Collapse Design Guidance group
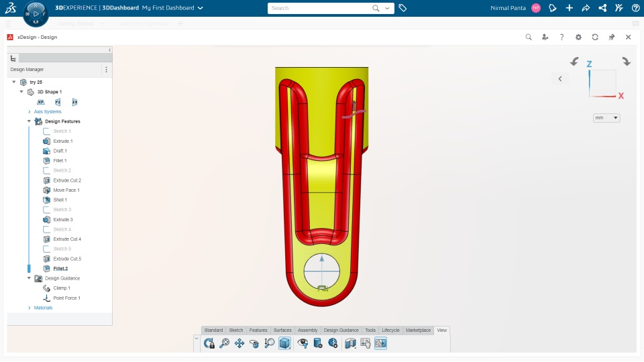Viewport: 644px width, 362px height. tap(29, 278)
